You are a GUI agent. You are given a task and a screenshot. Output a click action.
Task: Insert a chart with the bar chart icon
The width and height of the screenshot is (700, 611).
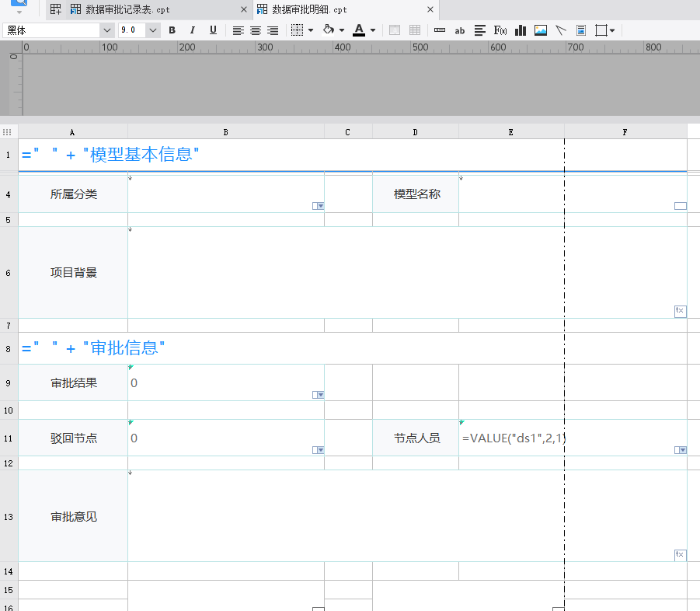[521, 30]
